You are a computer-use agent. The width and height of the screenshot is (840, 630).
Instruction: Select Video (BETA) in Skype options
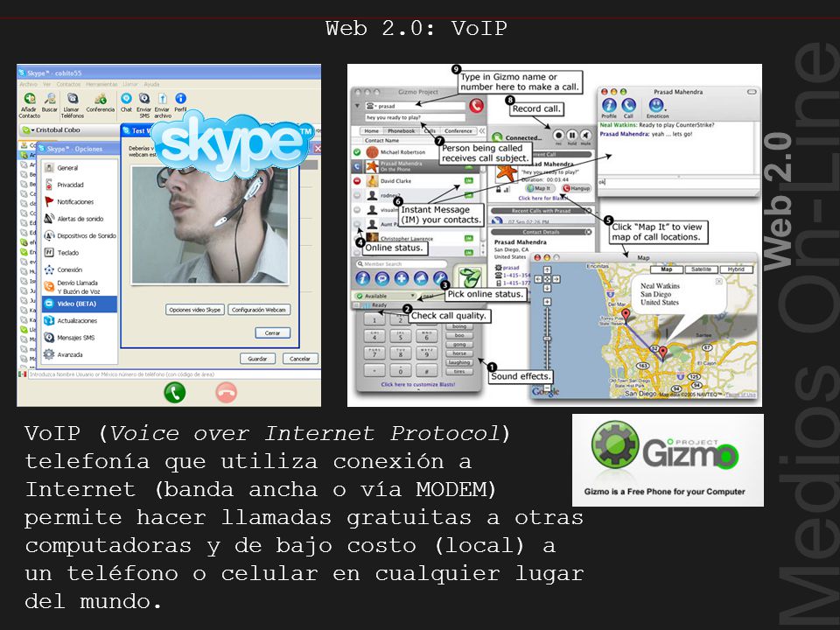click(80, 304)
